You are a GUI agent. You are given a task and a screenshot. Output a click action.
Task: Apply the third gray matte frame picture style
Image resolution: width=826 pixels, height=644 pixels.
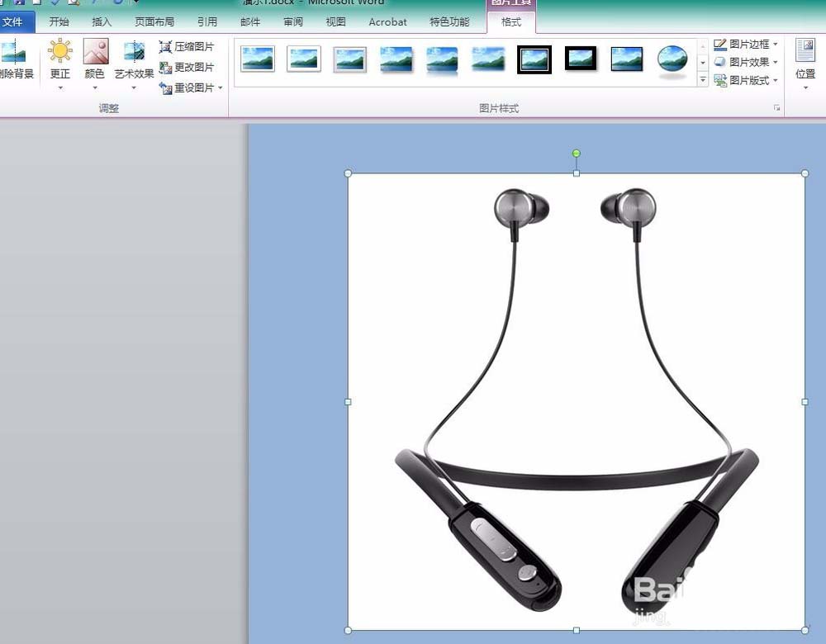350,59
